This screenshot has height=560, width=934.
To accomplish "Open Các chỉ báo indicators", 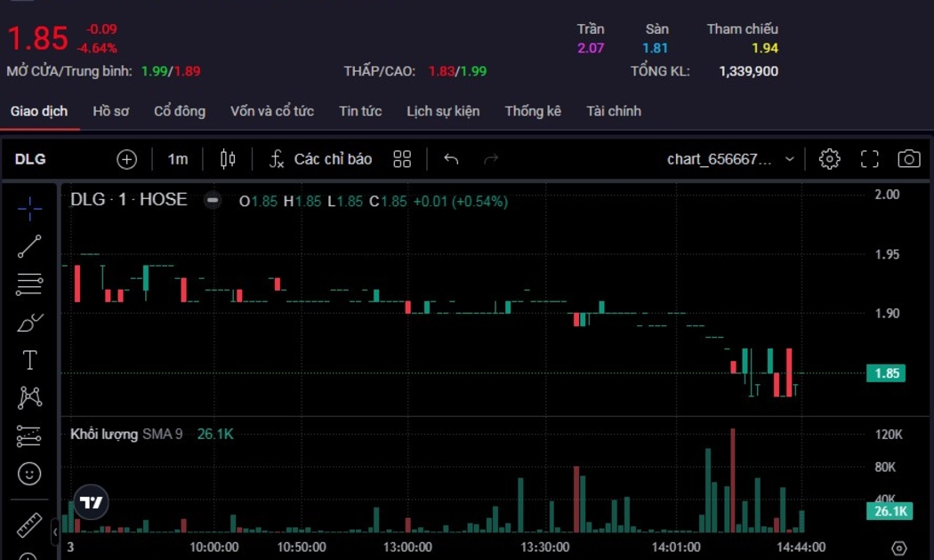I will pos(321,159).
